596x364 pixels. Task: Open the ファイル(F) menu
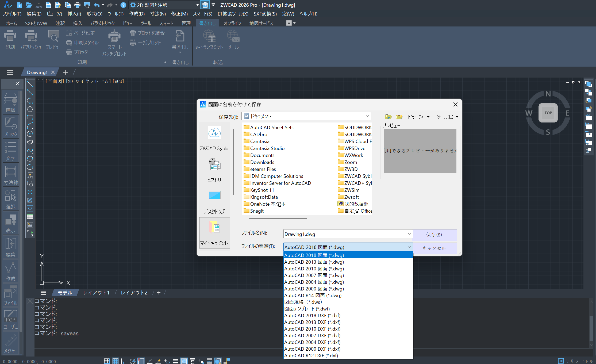click(12, 14)
